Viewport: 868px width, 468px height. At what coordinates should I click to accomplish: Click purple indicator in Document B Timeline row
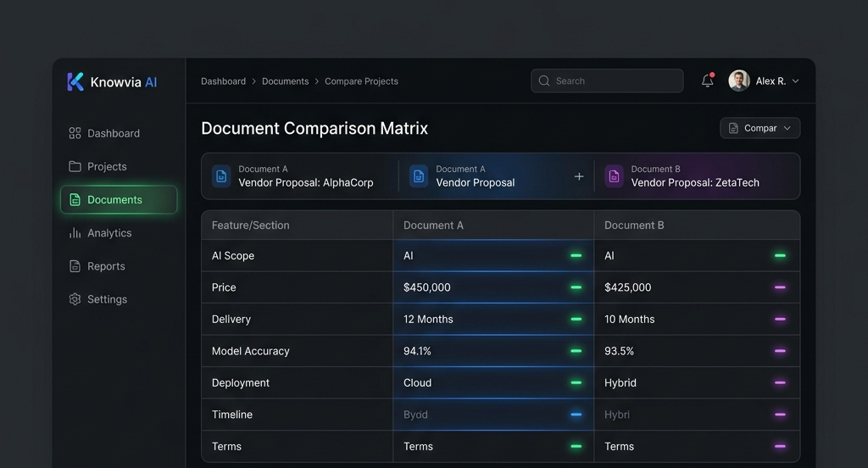(x=780, y=415)
